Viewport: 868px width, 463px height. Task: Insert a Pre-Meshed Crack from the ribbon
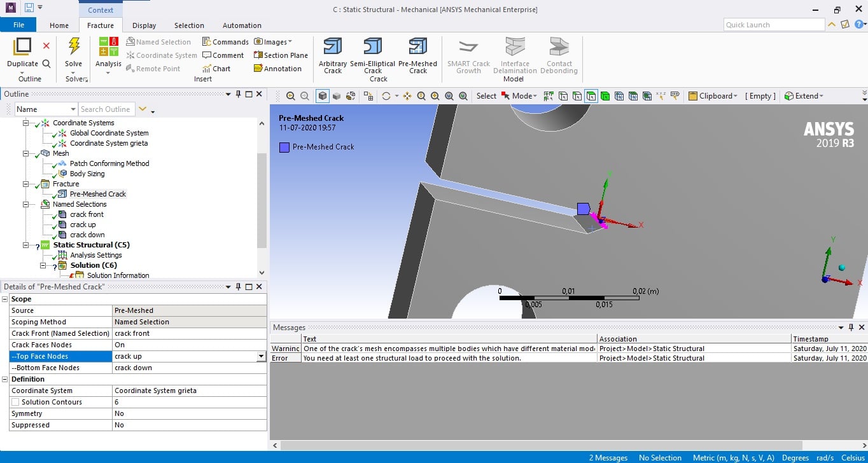[x=417, y=55]
